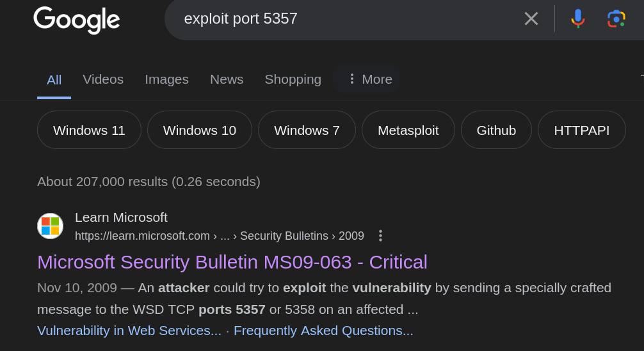The height and width of the screenshot is (351, 644).
Task: Click in the search input field
Action: (x=345, y=19)
